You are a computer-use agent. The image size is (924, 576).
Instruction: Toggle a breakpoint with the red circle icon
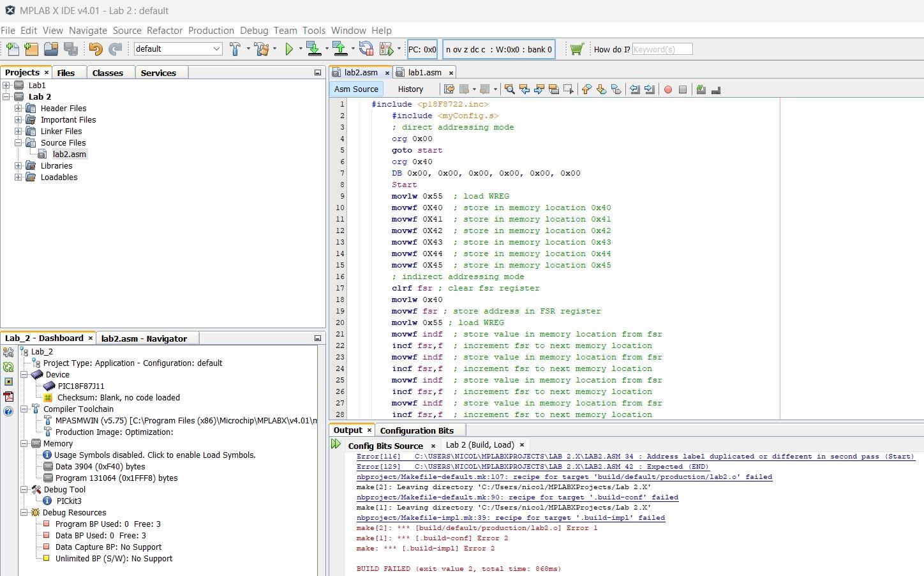[667, 89]
